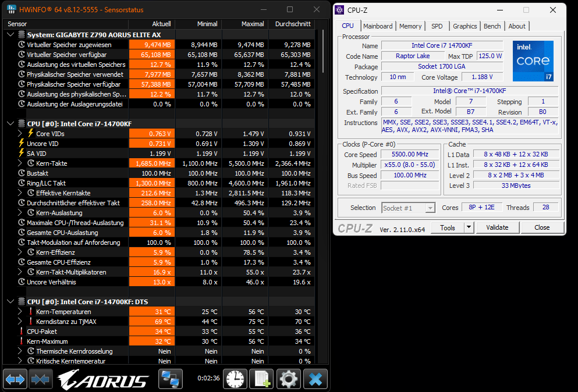Click the thermometer icon next to CPU-Paket
This screenshot has height=392, width=578.
pos(22,331)
